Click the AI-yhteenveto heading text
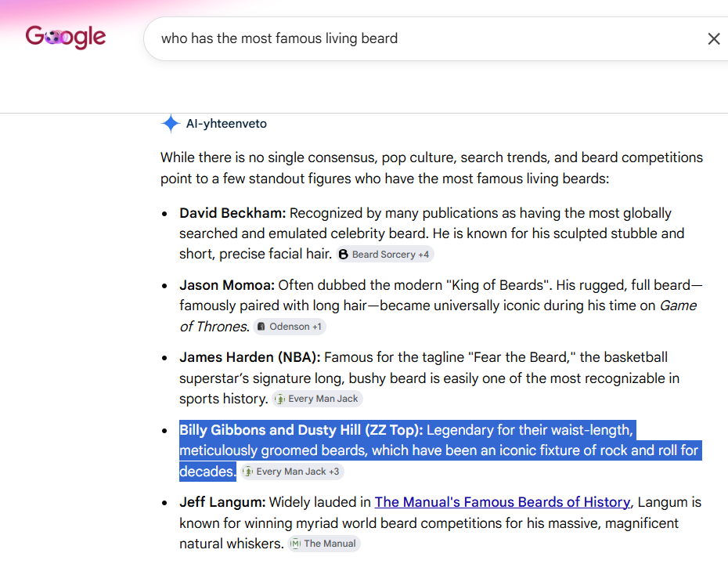Image resolution: width=728 pixels, height=564 pixels. click(226, 124)
